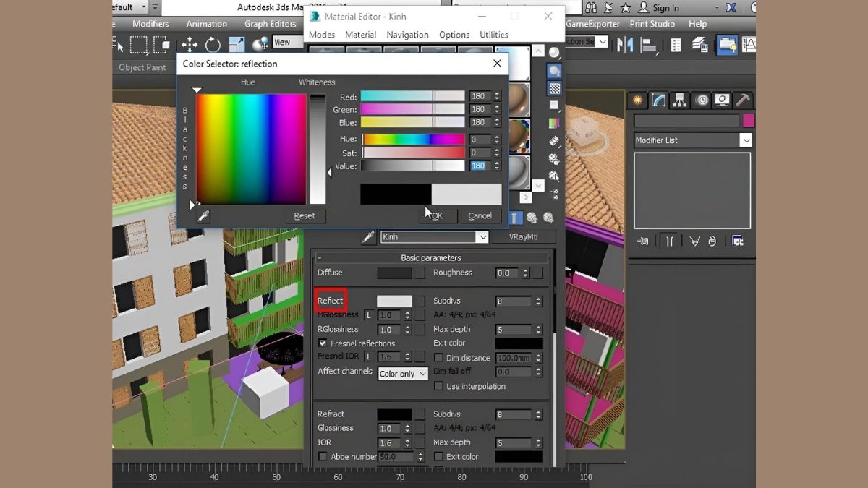The height and width of the screenshot is (488, 868).
Task: Open the Create panel tab icon
Action: point(637,100)
